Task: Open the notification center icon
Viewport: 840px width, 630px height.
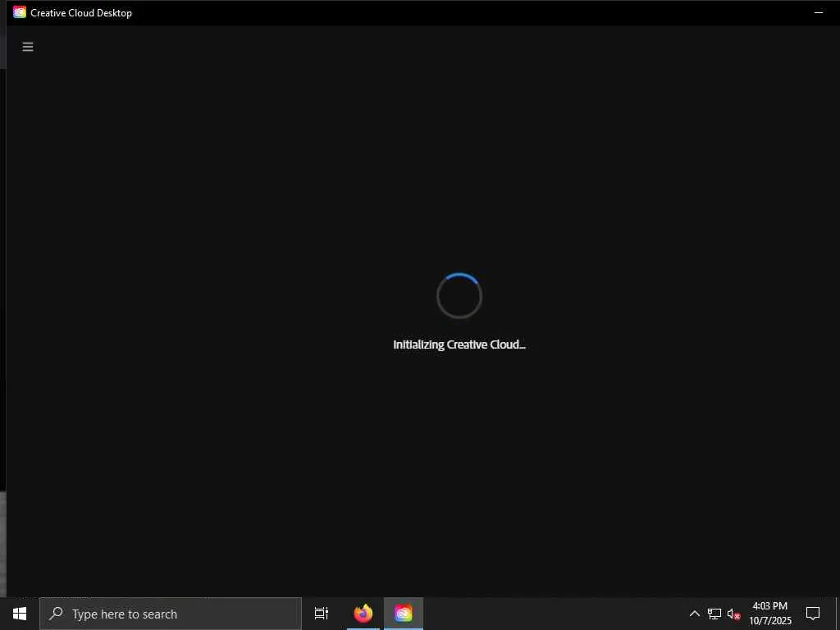Action: (813, 614)
